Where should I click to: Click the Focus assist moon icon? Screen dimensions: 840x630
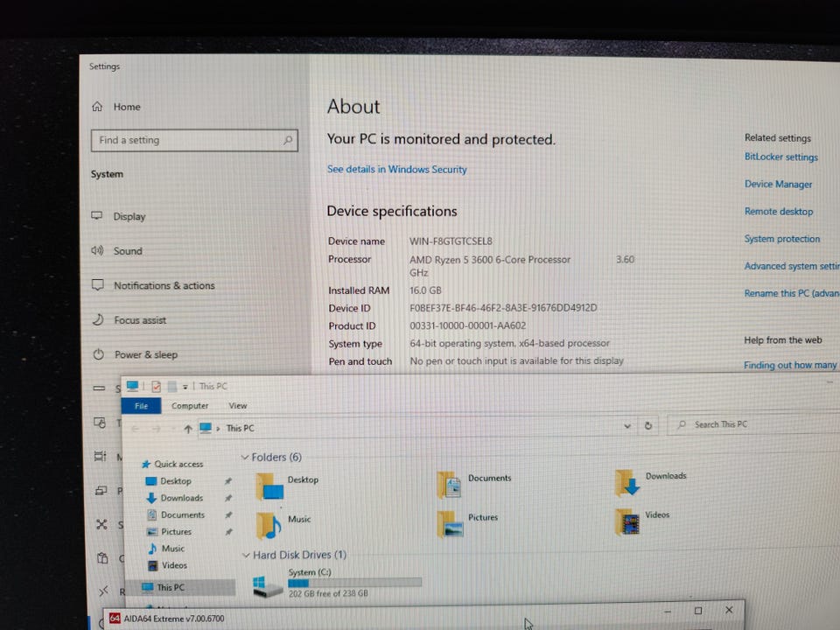(x=98, y=320)
